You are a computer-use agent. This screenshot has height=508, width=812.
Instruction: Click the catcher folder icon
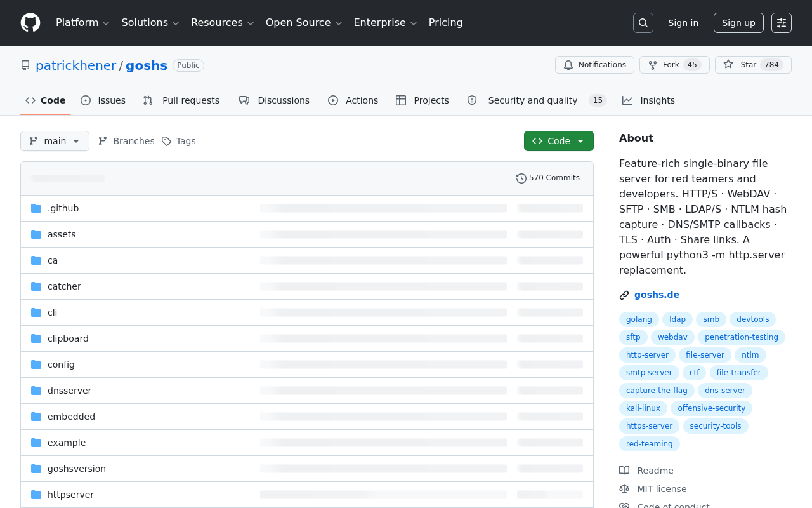pyautogui.click(x=36, y=286)
